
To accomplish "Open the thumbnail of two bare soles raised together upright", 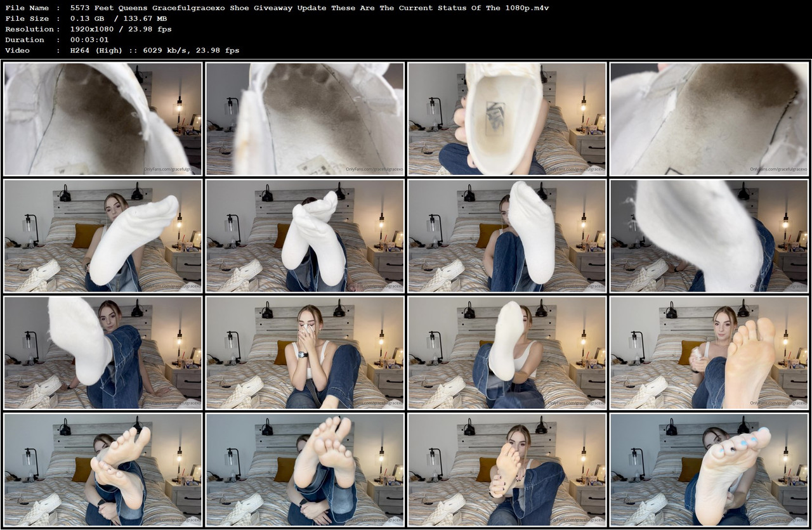I will pyautogui.click(x=304, y=469).
